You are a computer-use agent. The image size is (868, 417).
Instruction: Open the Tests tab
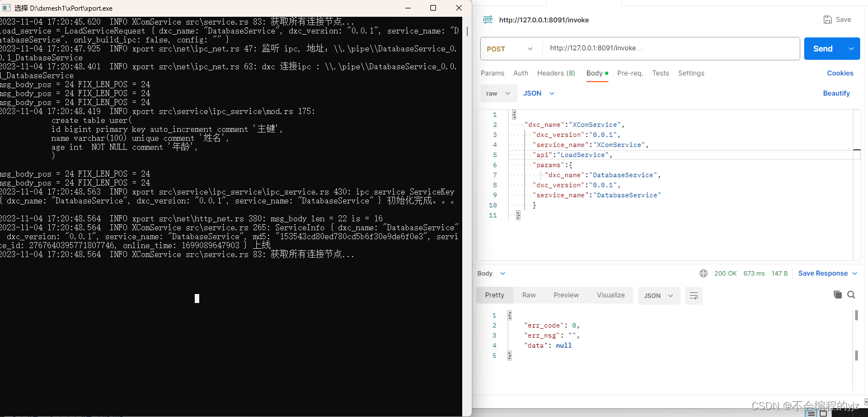660,73
